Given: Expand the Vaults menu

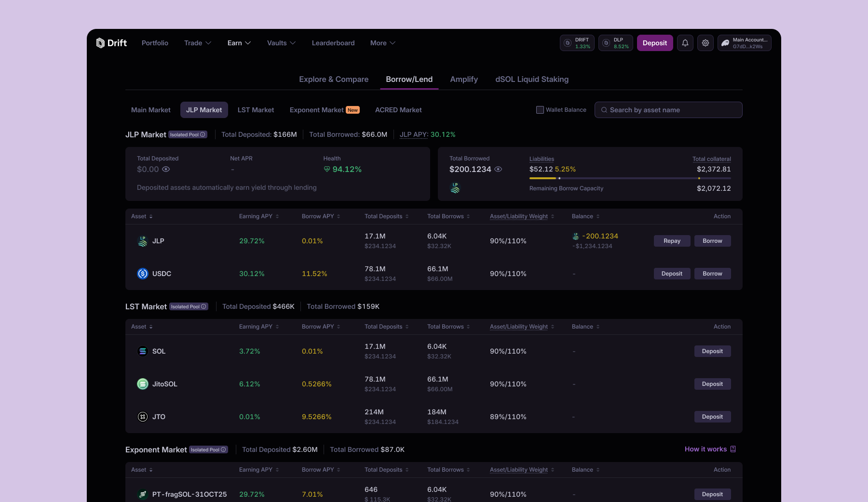Looking at the screenshot, I should pos(282,43).
